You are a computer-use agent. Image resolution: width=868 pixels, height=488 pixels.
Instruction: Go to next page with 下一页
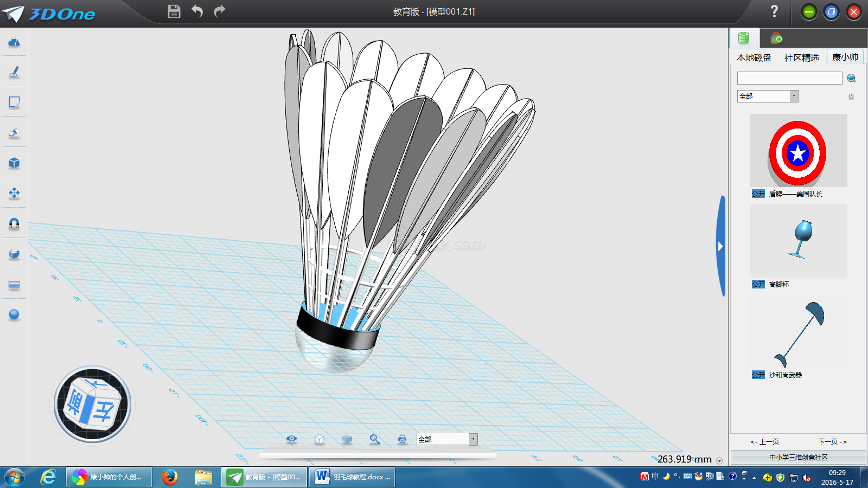click(x=832, y=441)
